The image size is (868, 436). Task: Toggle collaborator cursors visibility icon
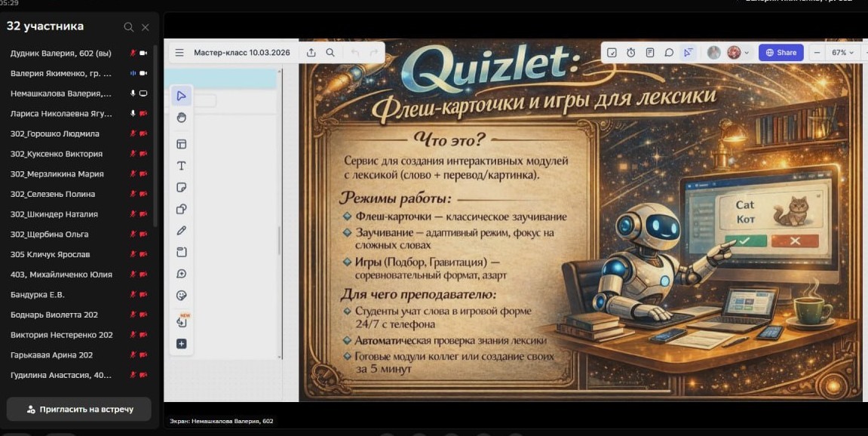pyautogui.click(x=687, y=53)
